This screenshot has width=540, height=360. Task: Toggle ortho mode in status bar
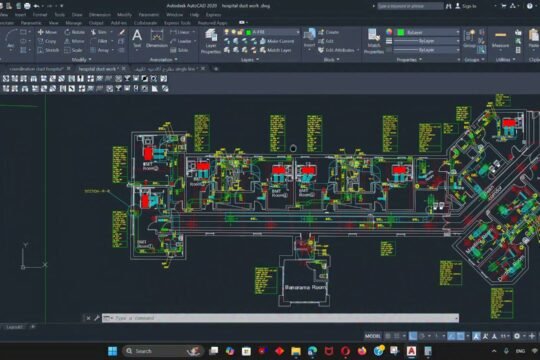(413, 336)
